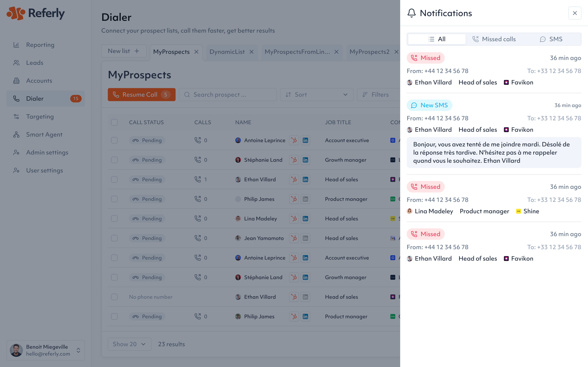Click the Reporting chart icon in sidebar
Image resolution: width=588 pixels, height=367 pixels.
(x=16, y=45)
